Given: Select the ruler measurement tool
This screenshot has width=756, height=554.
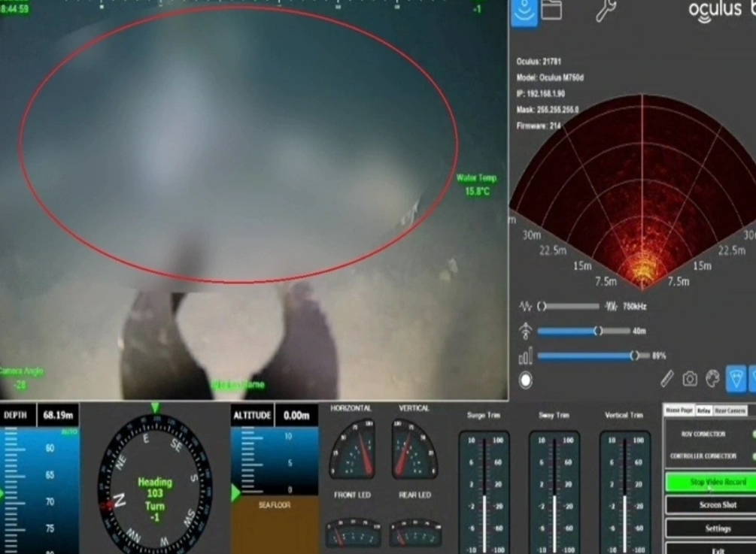Looking at the screenshot, I should 666,379.
